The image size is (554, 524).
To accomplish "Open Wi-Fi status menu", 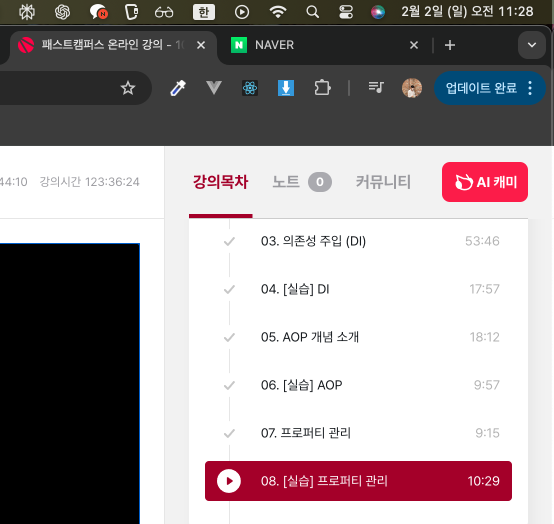I will 278,12.
